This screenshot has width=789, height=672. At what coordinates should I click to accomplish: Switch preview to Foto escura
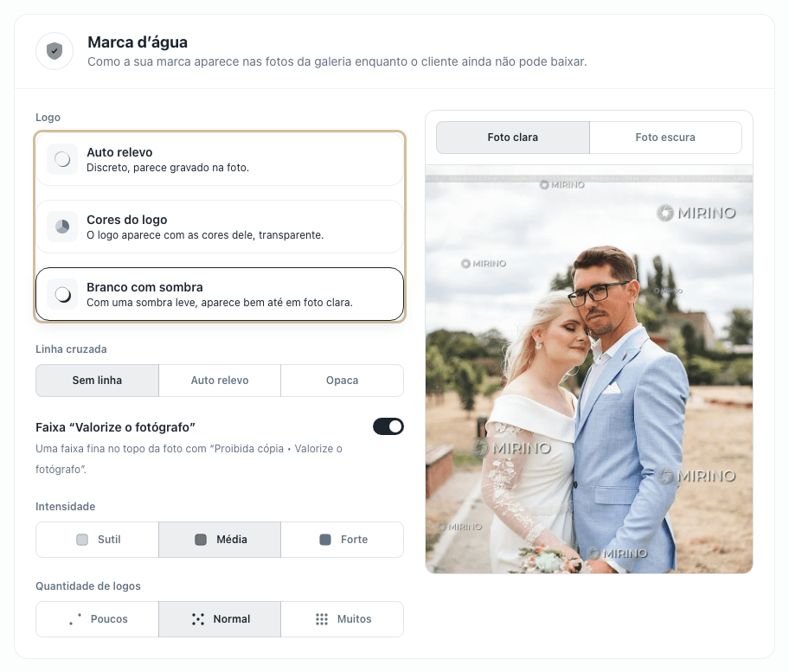[665, 138]
